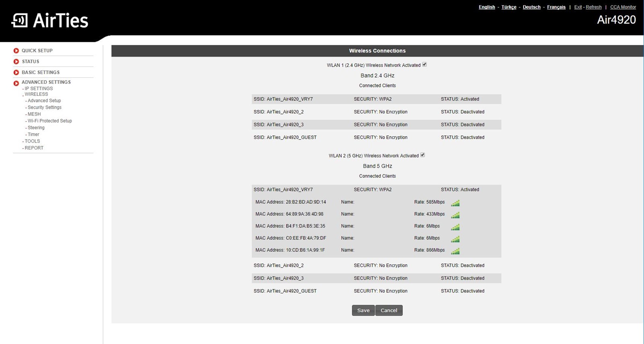Image resolution: width=644 pixels, height=344 pixels.
Task: Expand IP Settings submenu
Action: [x=39, y=89]
